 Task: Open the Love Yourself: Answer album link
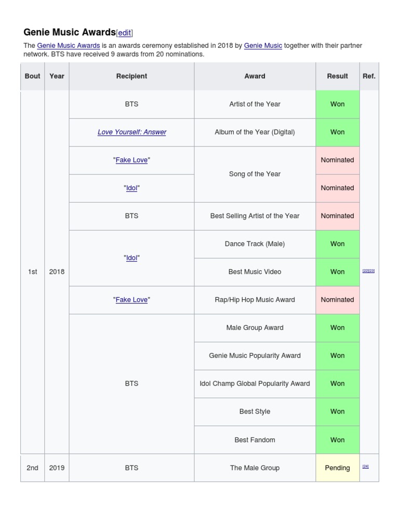click(132, 132)
